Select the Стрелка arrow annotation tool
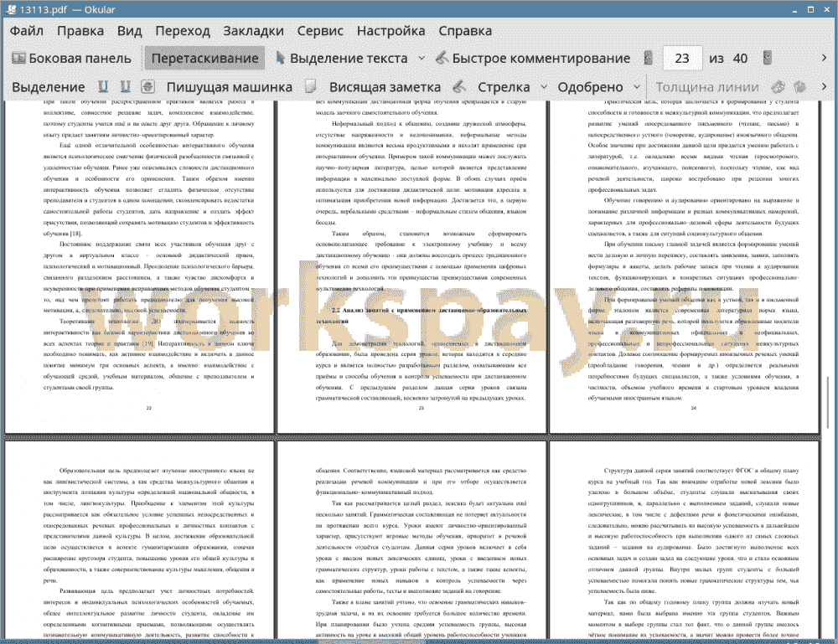Screen dimensions: 838x644 (x=504, y=87)
